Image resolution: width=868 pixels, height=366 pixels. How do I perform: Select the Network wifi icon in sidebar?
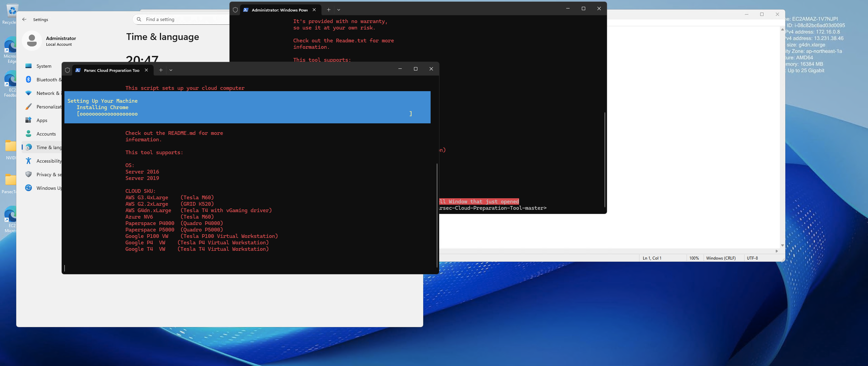pyautogui.click(x=28, y=93)
